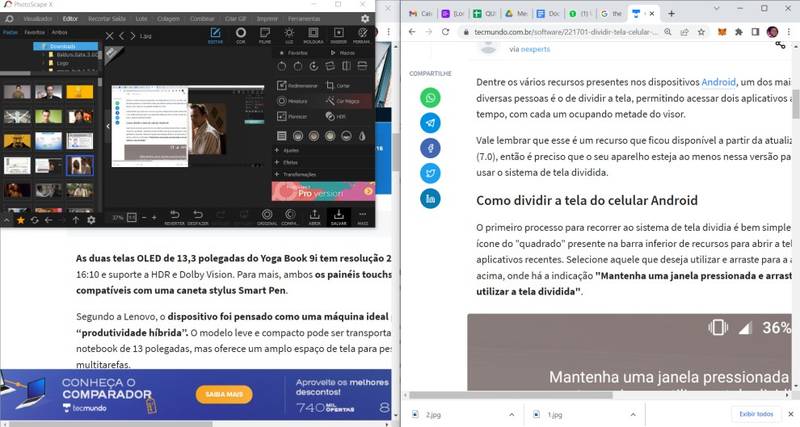800x427 pixels.
Task: Open Chrome tab search dropdown
Action: pos(716,9)
